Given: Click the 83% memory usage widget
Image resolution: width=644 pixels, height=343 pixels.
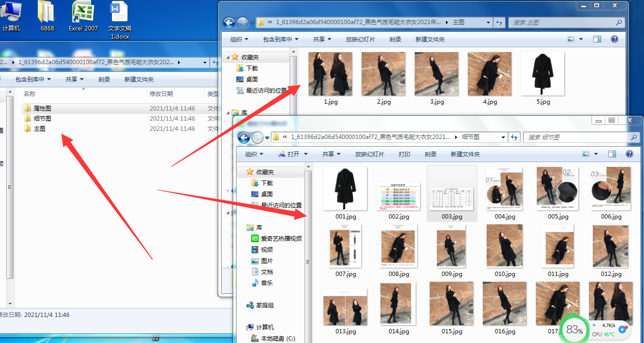Looking at the screenshot, I should pyautogui.click(x=574, y=330).
